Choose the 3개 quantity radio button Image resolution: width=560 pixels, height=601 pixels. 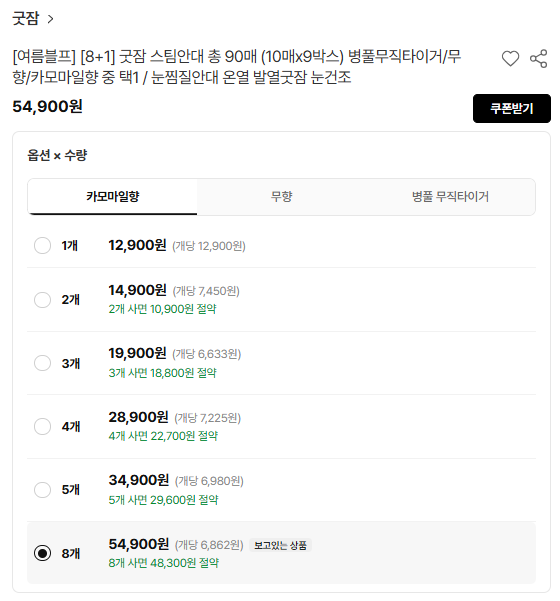[x=43, y=363]
